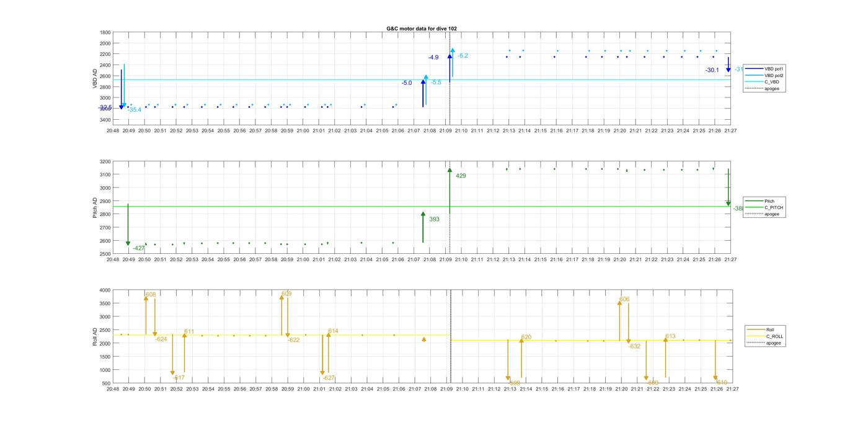Click the "-5.2" VBD annotation
The height and width of the screenshot is (430, 868).
tap(463, 56)
